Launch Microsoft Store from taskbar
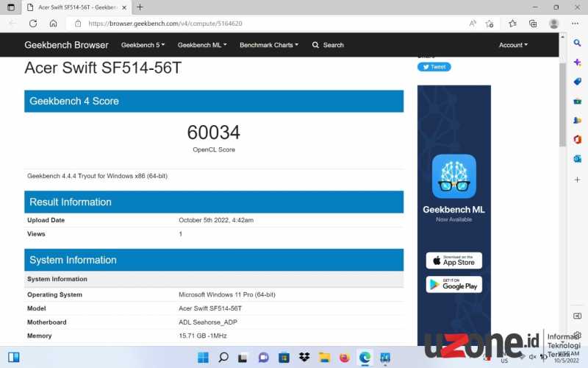588x368 pixels. click(x=284, y=358)
